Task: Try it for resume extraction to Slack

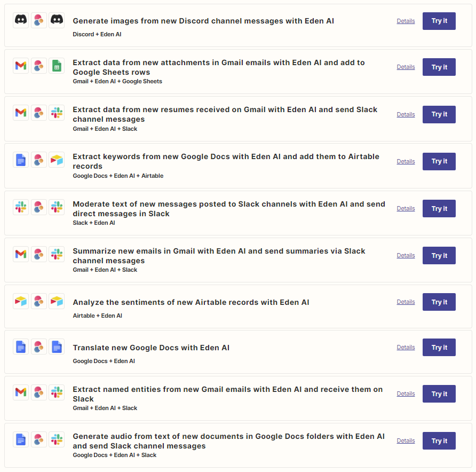Action: (x=439, y=114)
